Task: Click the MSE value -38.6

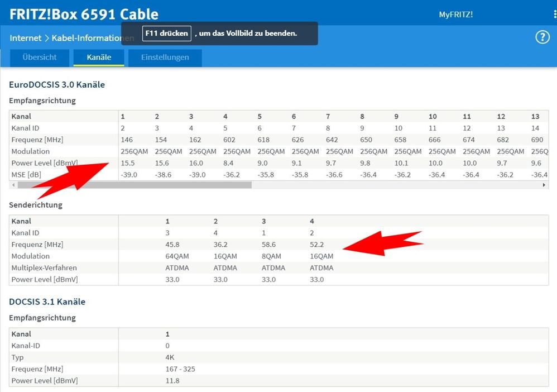Action: tap(163, 175)
